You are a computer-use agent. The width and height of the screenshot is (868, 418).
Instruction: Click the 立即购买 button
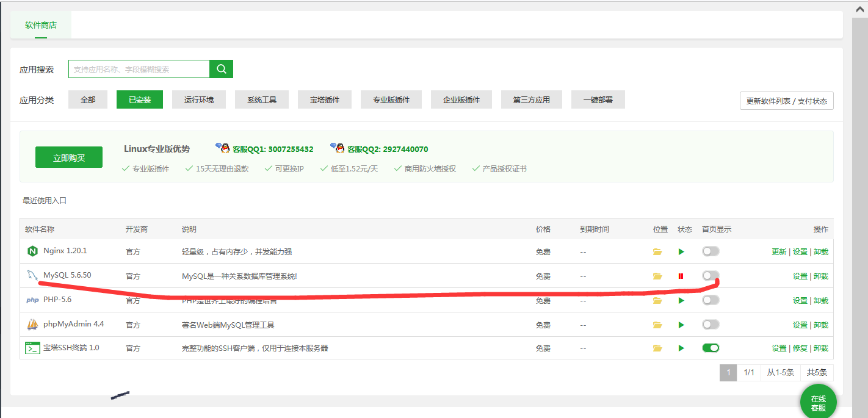(69, 157)
